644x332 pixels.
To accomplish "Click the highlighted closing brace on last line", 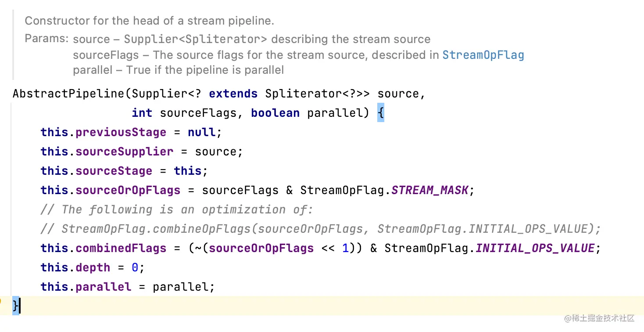I will pos(16,306).
